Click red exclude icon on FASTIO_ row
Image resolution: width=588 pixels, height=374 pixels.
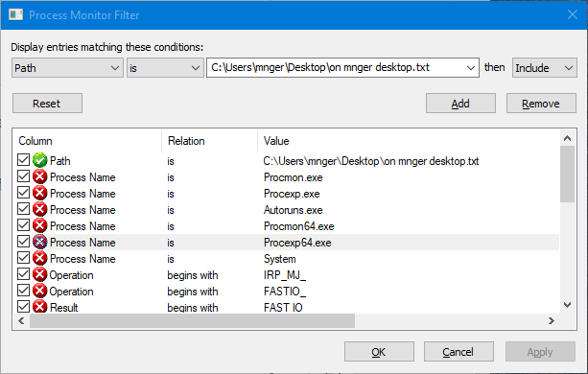pos(39,292)
